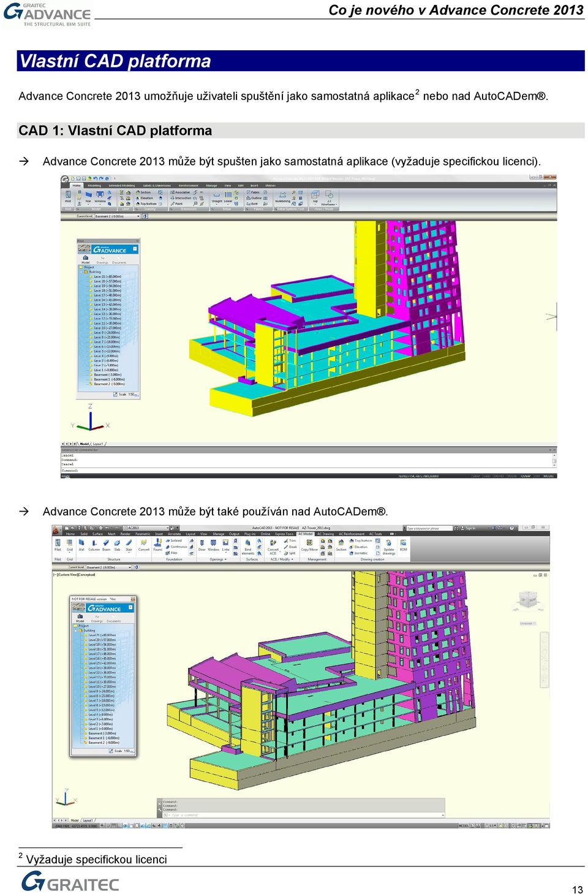Select the Project node in upper Pilot tree

89,267
